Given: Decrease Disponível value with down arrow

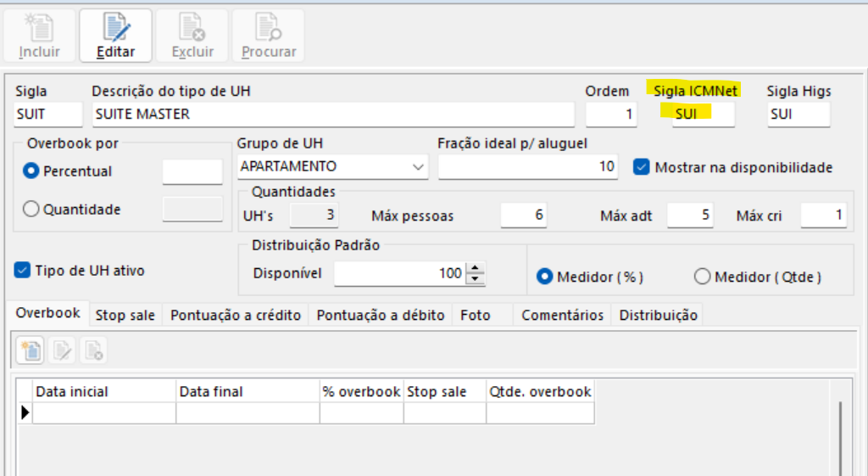Looking at the screenshot, I should [x=475, y=278].
